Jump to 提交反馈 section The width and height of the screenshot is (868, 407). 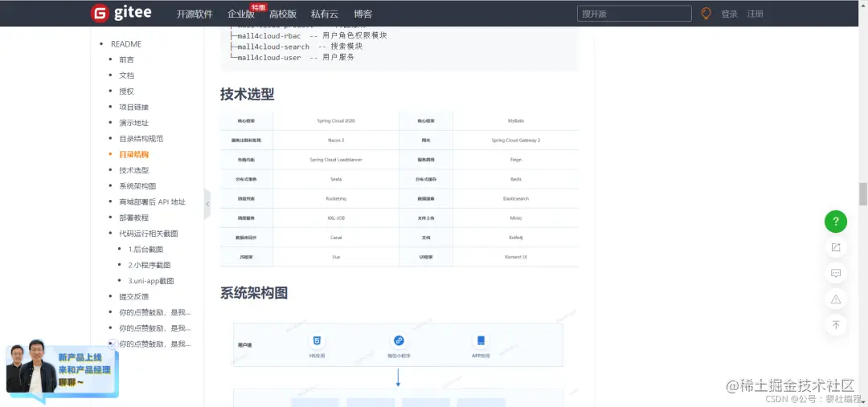(134, 296)
